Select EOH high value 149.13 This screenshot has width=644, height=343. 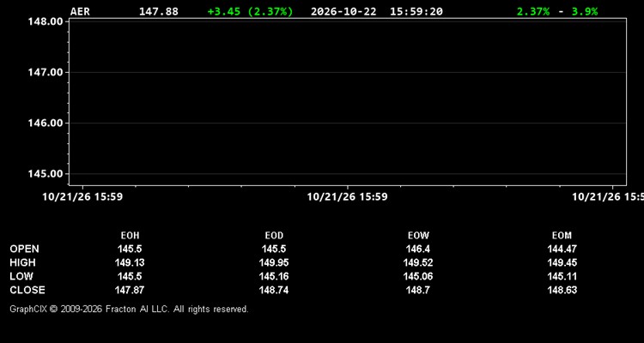(130, 262)
